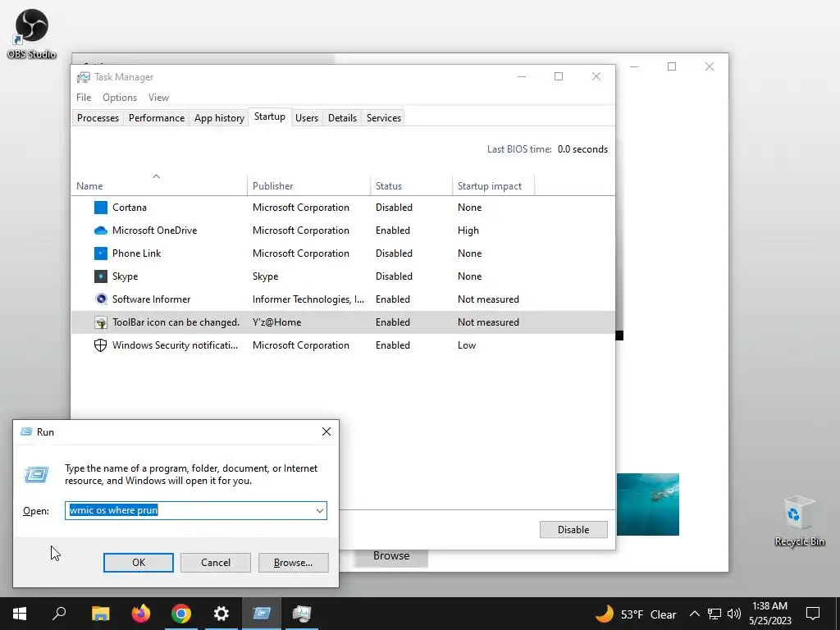This screenshot has width=840, height=630.
Task: Launch Firefox from the taskbar
Action: tap(141, 614)
